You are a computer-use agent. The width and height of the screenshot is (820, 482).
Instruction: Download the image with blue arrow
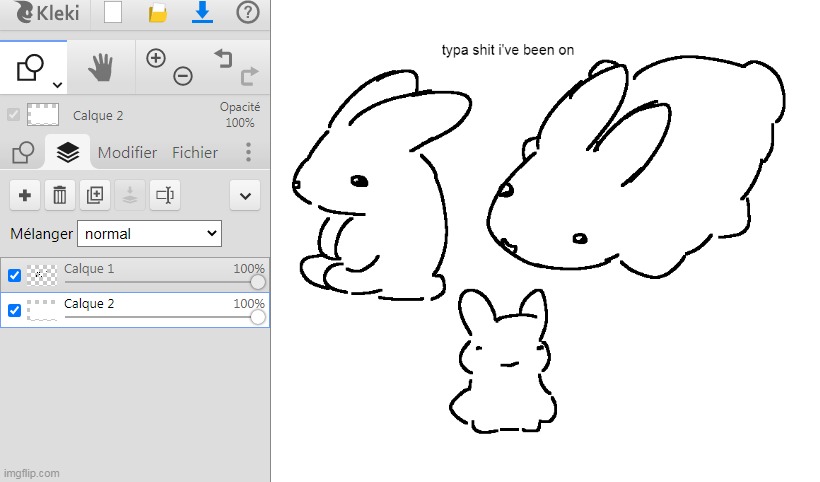click(x=202, y=13)
